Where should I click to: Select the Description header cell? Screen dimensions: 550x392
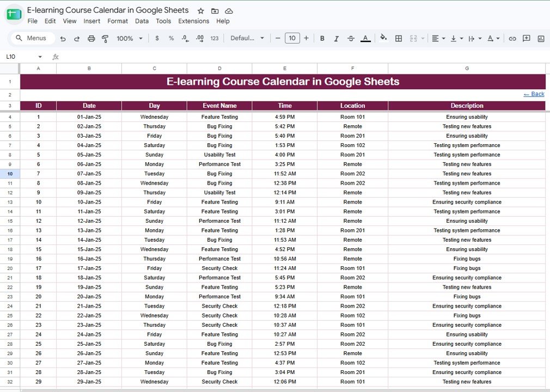[467, 106]
